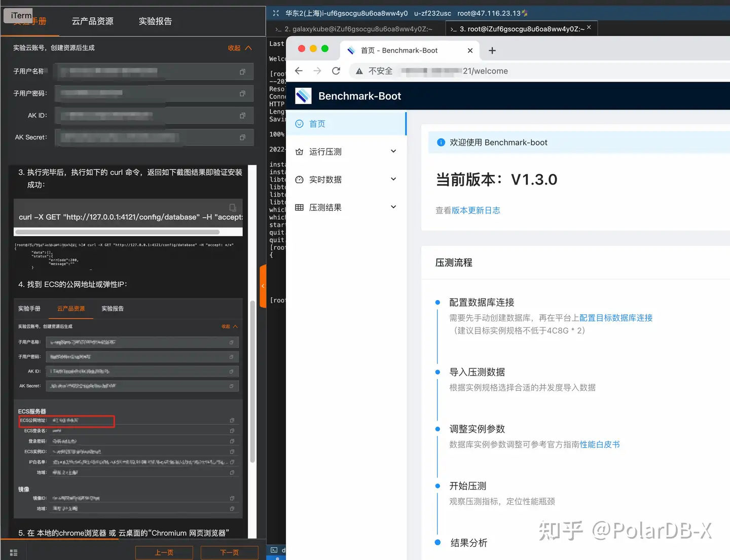Click the 开始压测 step marker dot

437,486
